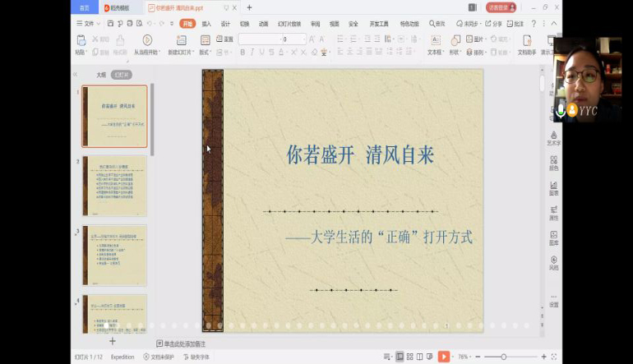Open the zoom percentage 76% dropdown
633x364 pixels.
tap(464, 357)
